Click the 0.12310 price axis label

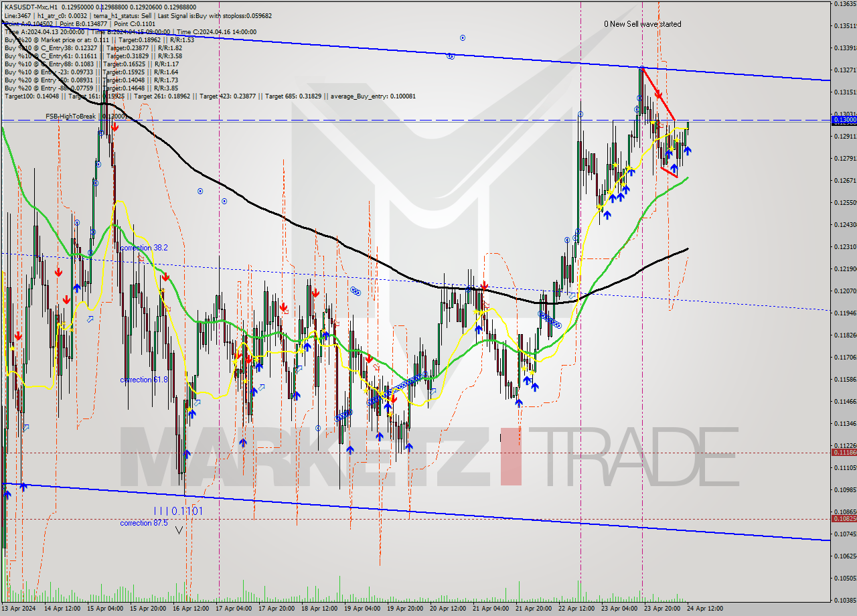[844, 246]
